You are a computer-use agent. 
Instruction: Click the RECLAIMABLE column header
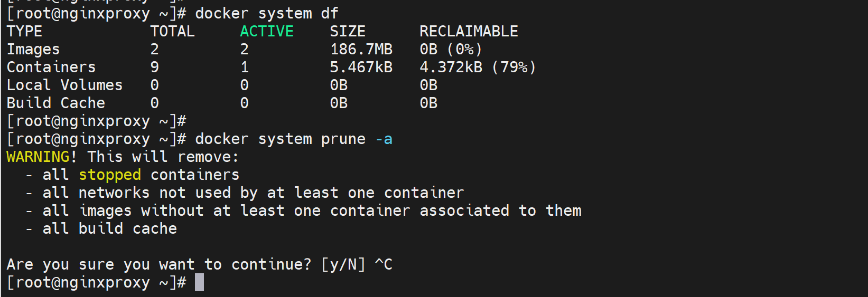pos(469,31)
